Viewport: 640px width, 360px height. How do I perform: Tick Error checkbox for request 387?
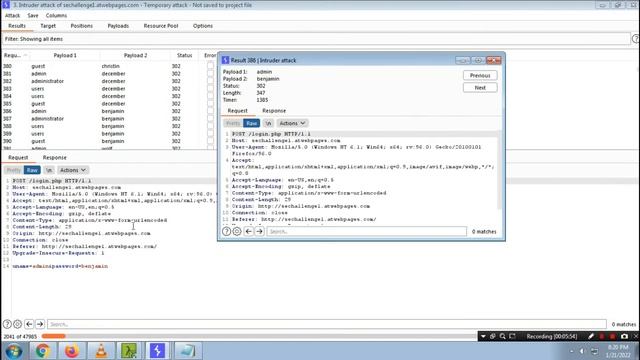coord(210,118)
